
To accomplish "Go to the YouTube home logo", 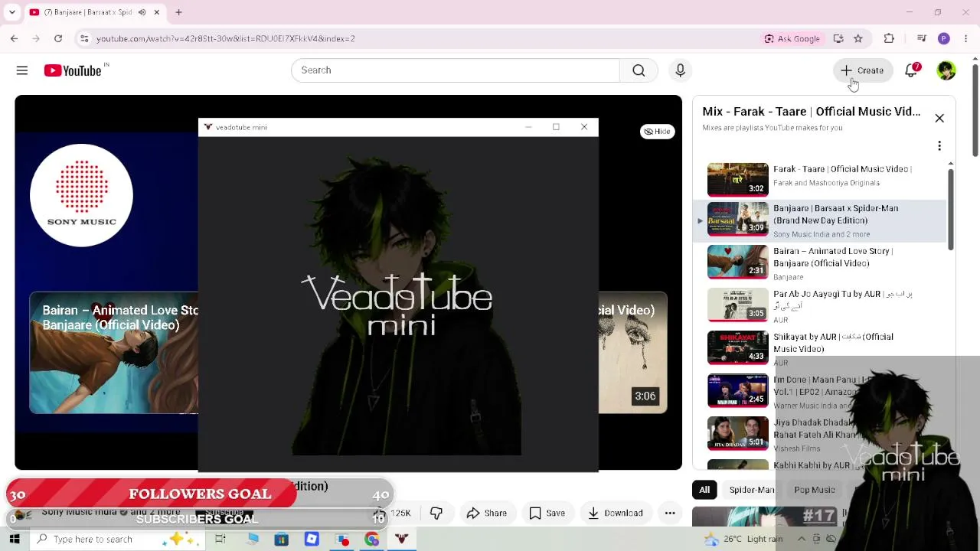I will click(73, 70).
